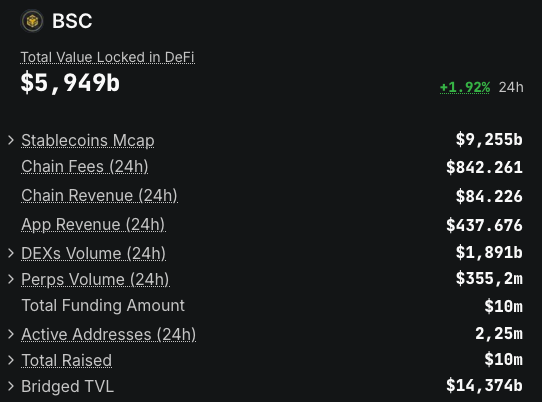Open the Total Value Locked in DeFi link
This screenshot has width=542, height=402.
pos(108,57)
